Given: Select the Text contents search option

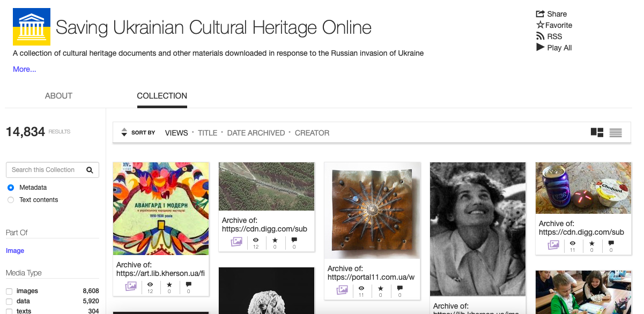Looking at the screenshot, I should [x=11, y=200].
